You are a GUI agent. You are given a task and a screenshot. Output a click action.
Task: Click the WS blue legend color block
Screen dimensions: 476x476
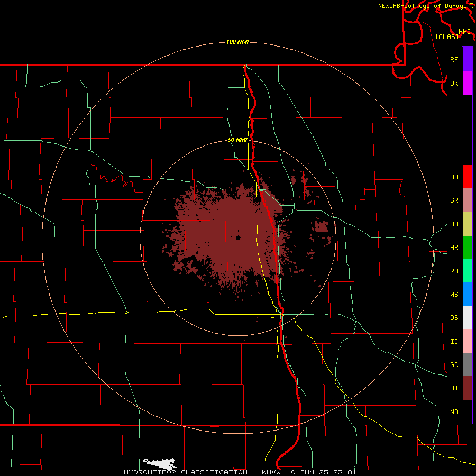click(467, 294)
